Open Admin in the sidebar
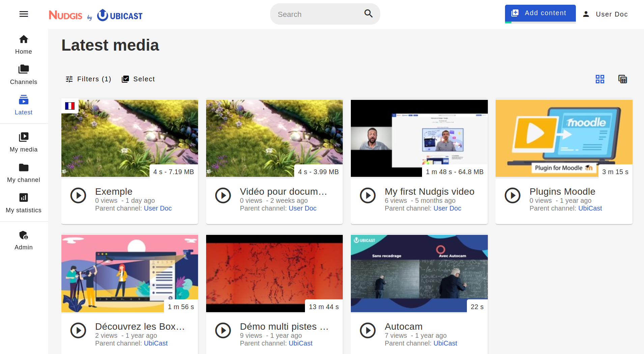 [x=24, y=240]
